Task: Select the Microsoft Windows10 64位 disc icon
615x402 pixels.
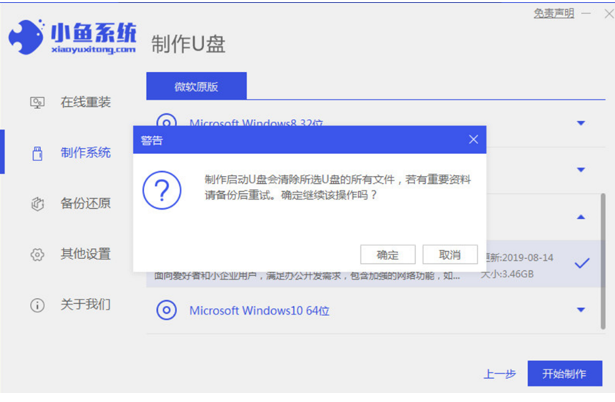Action: coord(166,310)
